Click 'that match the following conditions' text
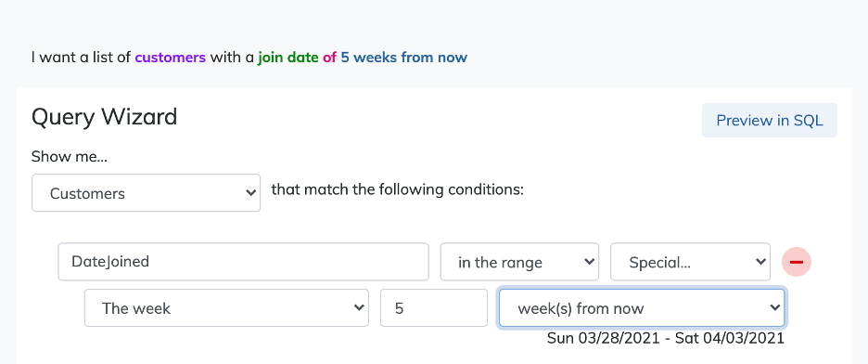The height and width of the screenshot is (364, 868). [x=397, y=190]
